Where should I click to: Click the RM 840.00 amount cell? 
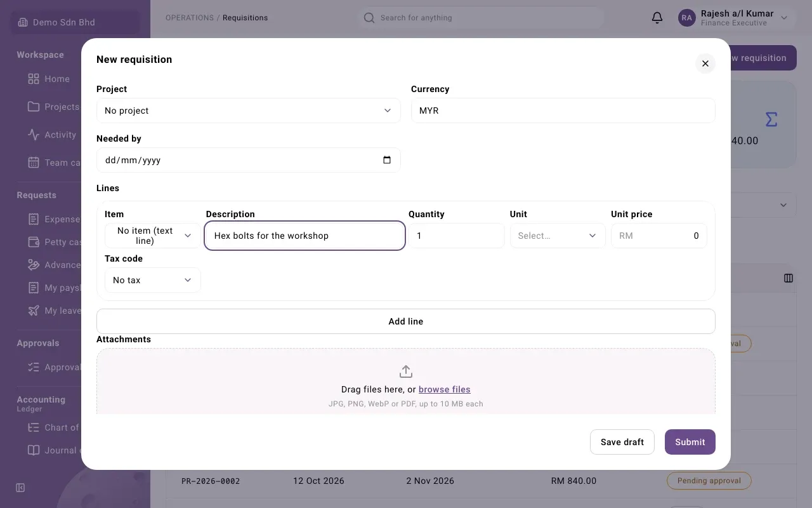pyautogui.click(x=574, y=481)
